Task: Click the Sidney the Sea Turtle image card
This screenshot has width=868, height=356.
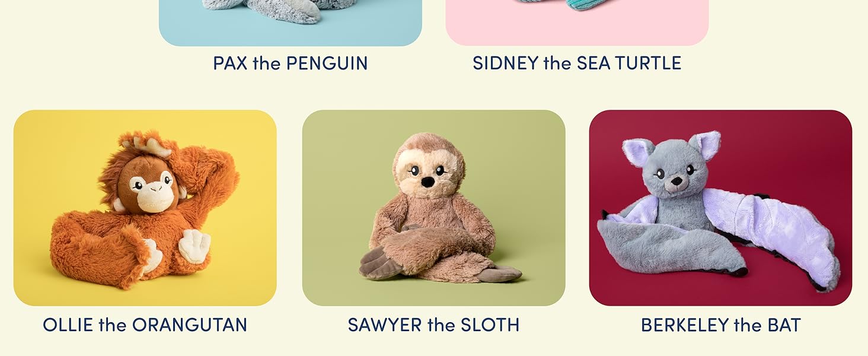Action: click(x=577, y=23)
